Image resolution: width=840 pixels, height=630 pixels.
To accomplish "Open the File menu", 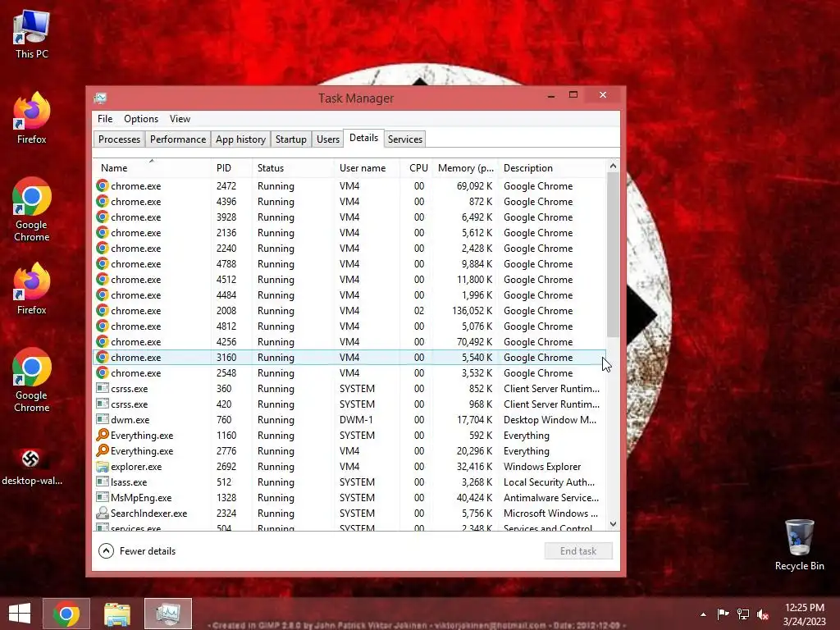I will click(x=105, y=119).
